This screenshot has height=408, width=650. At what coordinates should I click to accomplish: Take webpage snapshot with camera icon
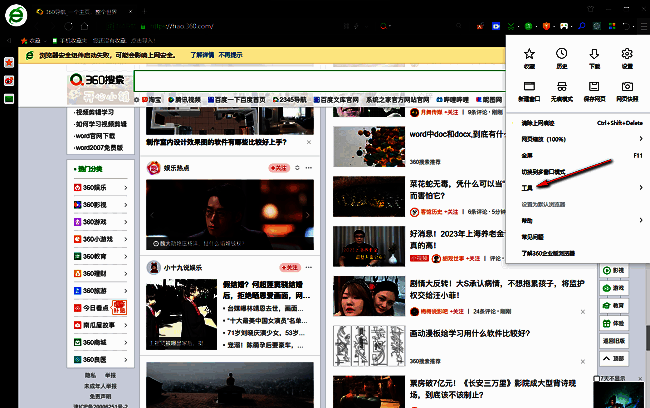tap(627, 89)
